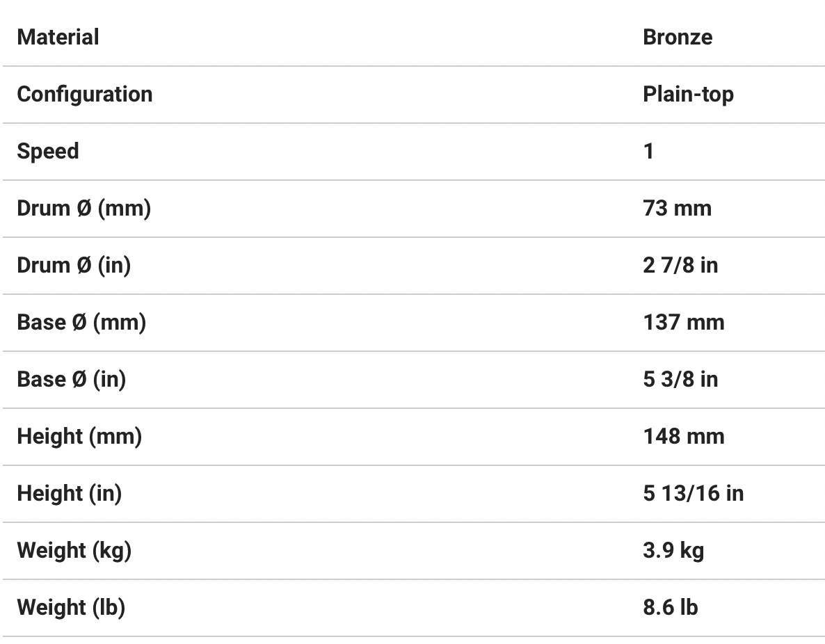This screenshot has height=644, width=825.
Task: Select the 5 3/8 in value
Action: click(x=680, y=379)
